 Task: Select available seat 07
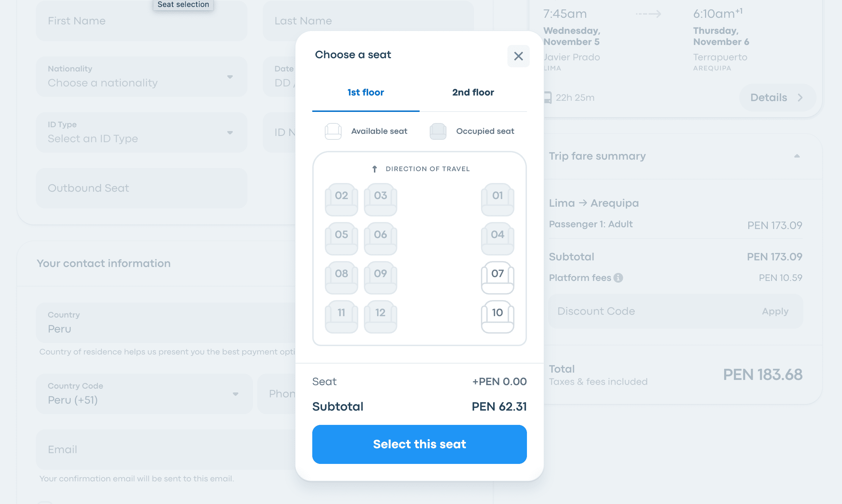(x=497, y=277)
